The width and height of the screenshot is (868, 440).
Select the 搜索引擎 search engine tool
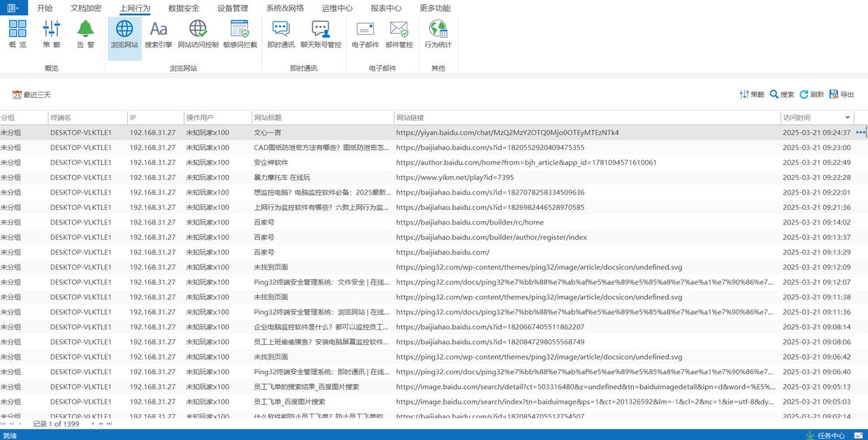[159, 34]
